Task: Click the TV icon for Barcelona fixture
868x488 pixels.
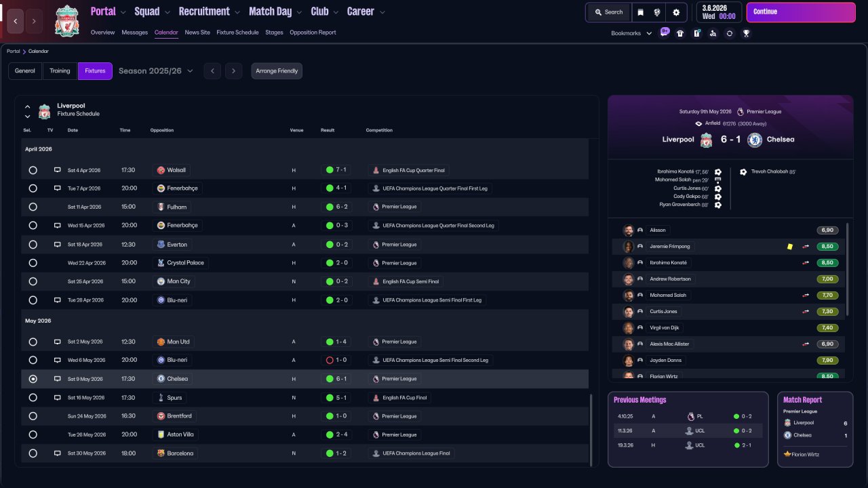Action: (x=58, y=453)
